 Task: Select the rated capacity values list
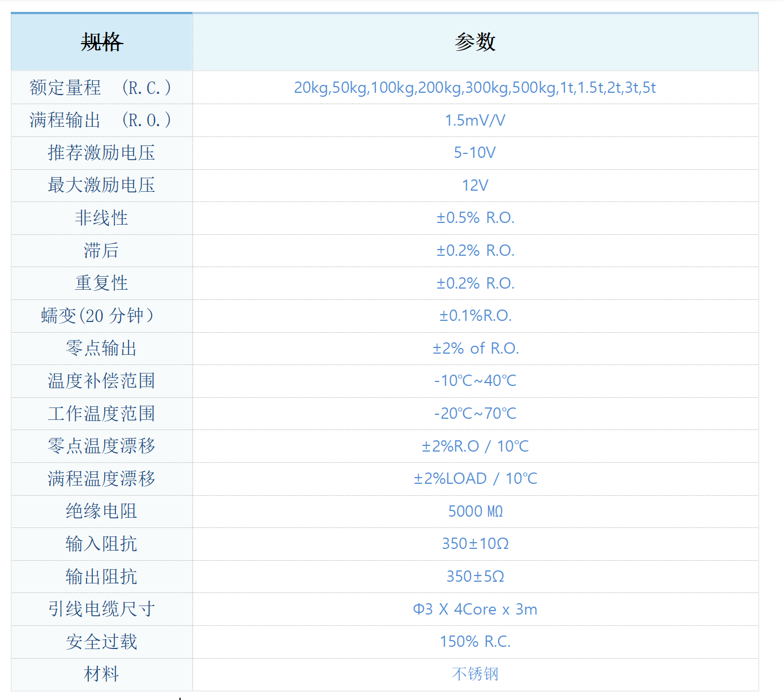click(475, 88)
